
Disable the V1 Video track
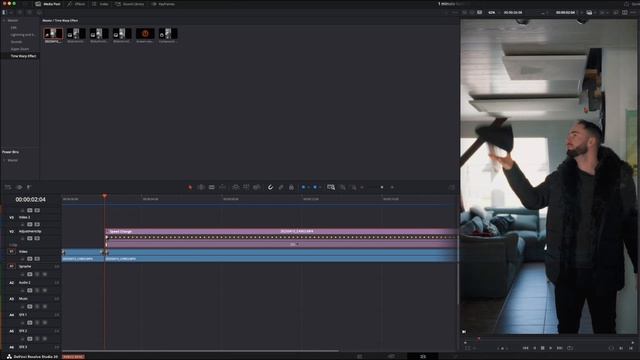pyautogui.click(x=37, y=259)
